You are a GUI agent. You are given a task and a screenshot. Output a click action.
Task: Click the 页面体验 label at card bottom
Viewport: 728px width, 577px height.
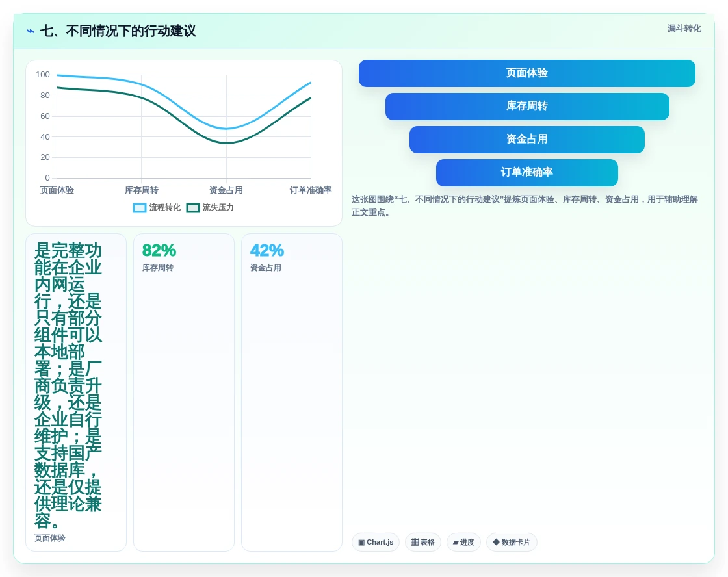click(x=50, y=539)
